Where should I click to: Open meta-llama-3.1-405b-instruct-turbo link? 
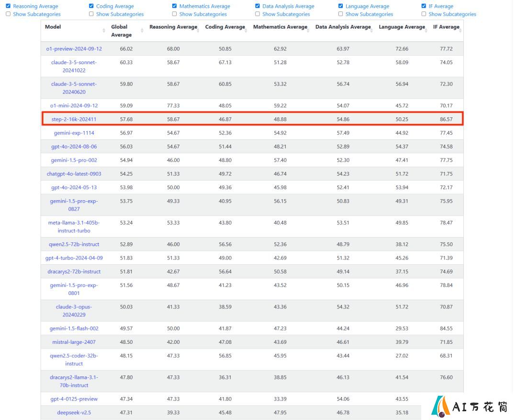[74, 227]
